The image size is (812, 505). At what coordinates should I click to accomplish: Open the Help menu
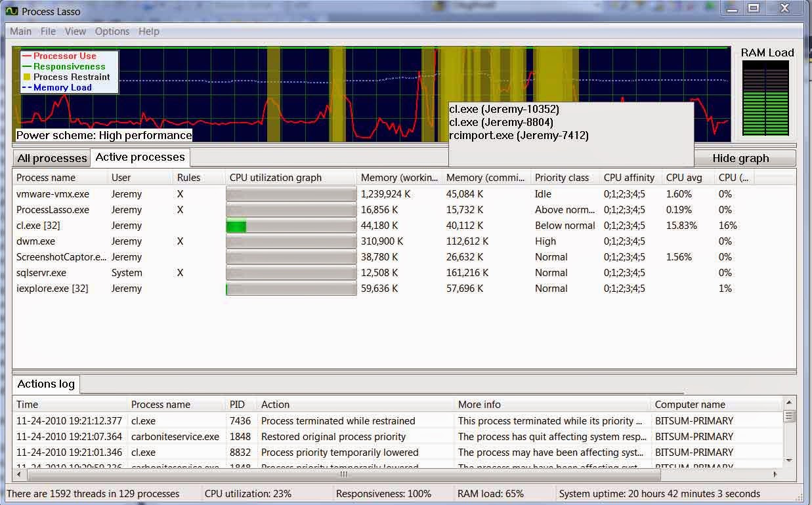click(148, 31)
